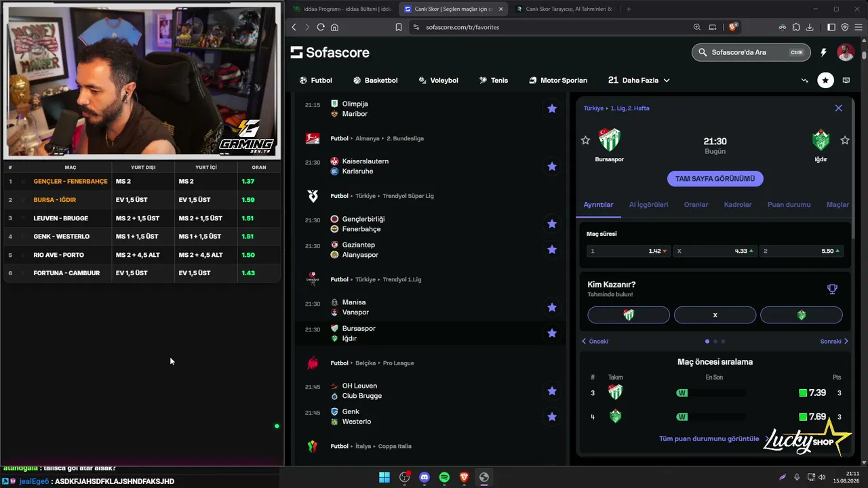Switch to the Puan durumu tab
This screenshot has height=488, width=868.
point(789,205)
